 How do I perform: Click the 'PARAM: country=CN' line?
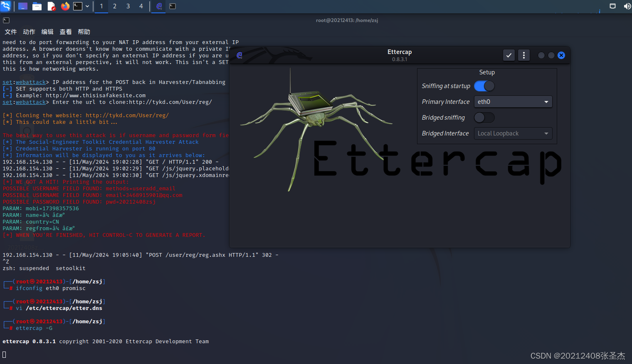[31, 222]
